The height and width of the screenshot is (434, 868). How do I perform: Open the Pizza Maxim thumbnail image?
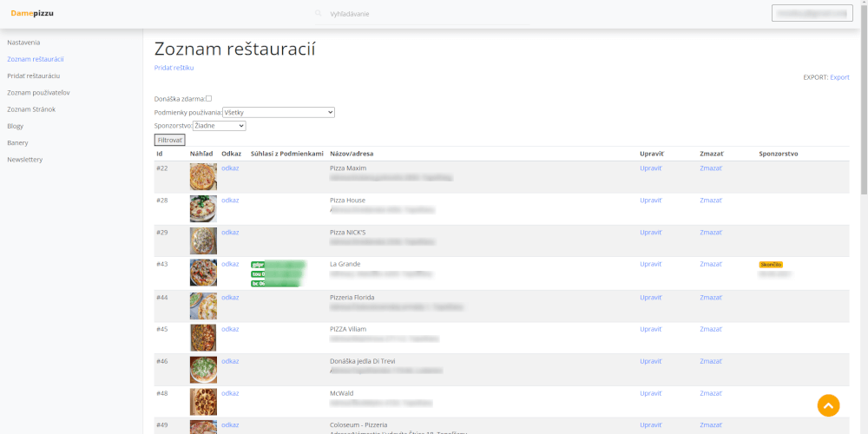click(x=203, y=176)
